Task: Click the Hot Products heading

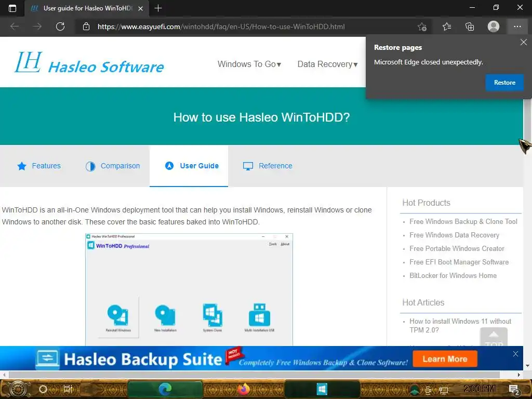Action: point(426,203)
